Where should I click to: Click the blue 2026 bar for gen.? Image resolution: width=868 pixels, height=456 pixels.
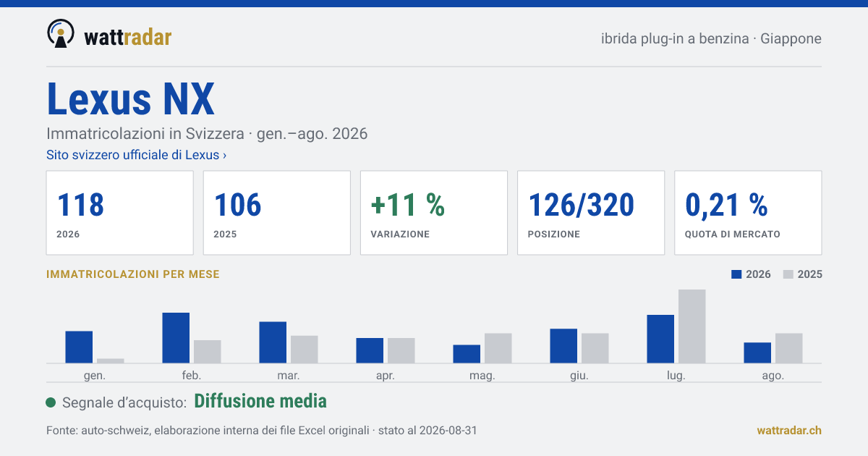(80, 347)
